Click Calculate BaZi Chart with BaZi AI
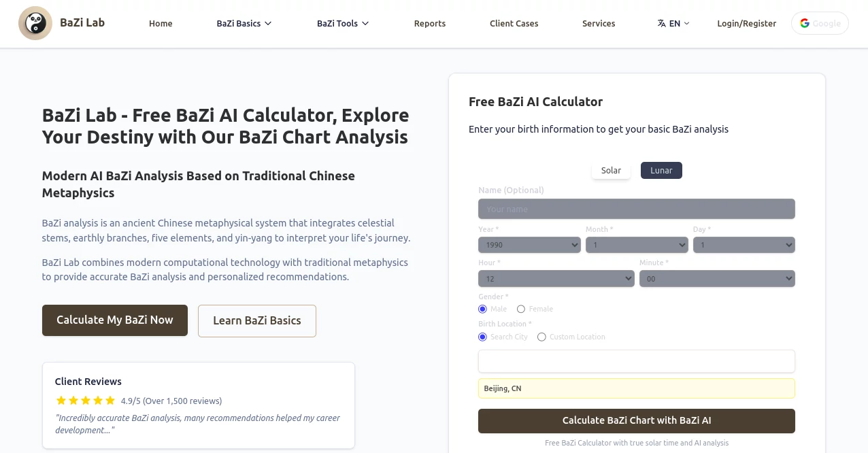Viewport: 868px width, 453px height. click(x=636, y=420)
